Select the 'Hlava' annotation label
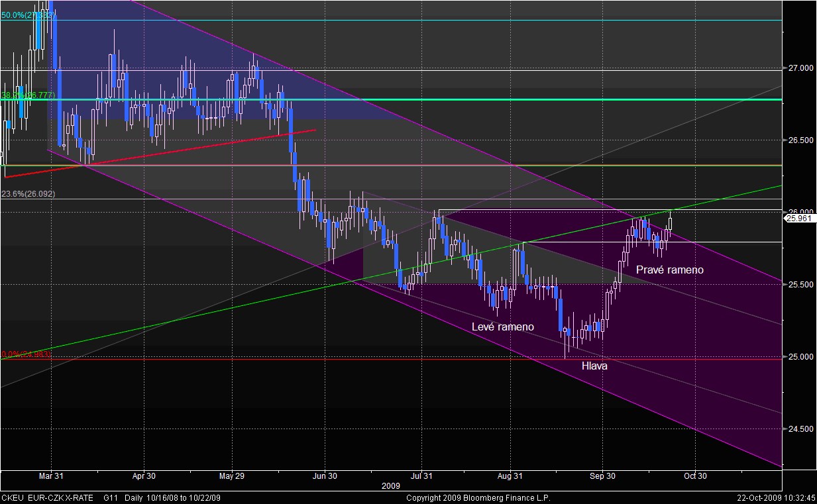 click(594, 366)
